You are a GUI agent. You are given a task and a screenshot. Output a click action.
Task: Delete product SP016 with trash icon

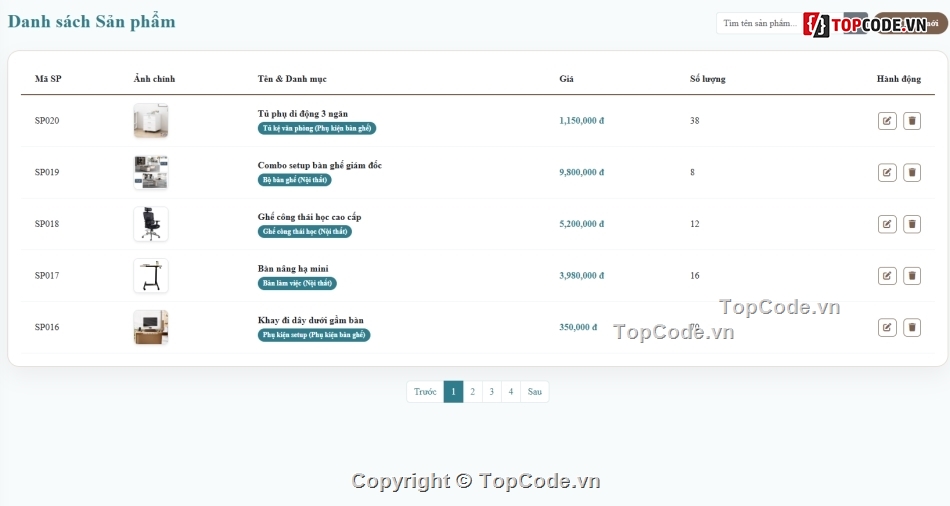(x=912, y=327)
